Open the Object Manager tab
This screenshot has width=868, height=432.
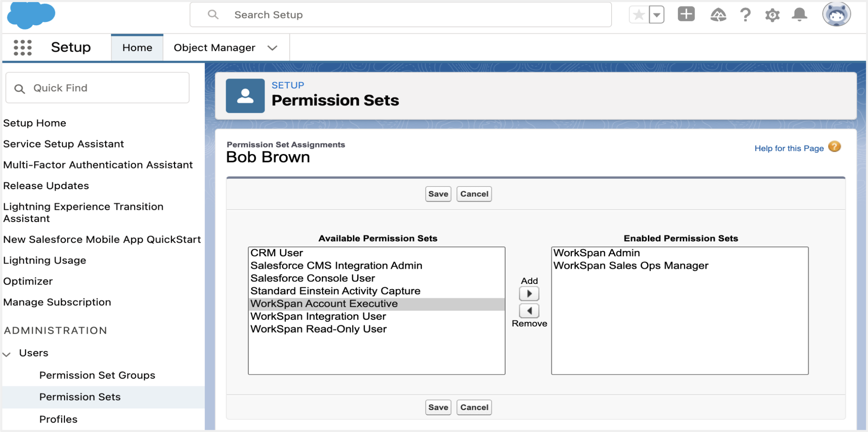pos(215,47)
